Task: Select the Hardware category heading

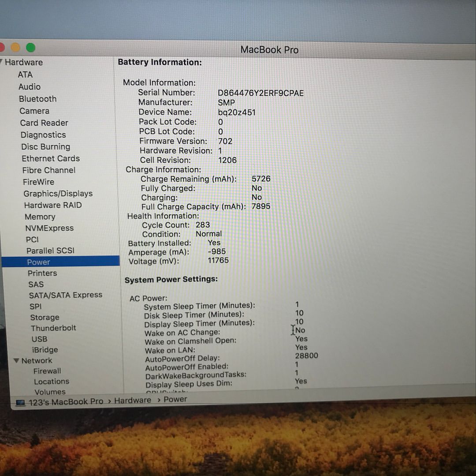Action: [x=24, y=62]
